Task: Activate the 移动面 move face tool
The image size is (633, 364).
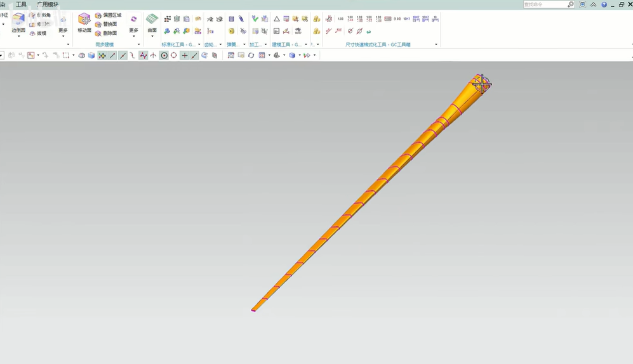Action: 84,22
